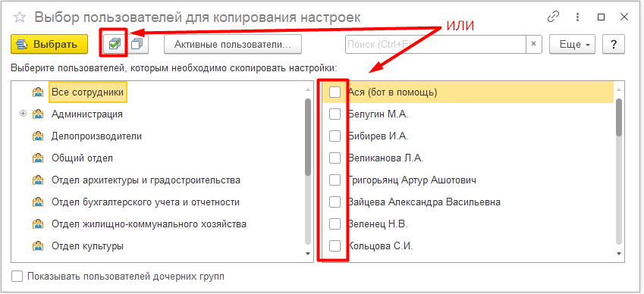Click the Выбрать button
Image resolution: width=644 pixels, height=294 pixels.
49,44
